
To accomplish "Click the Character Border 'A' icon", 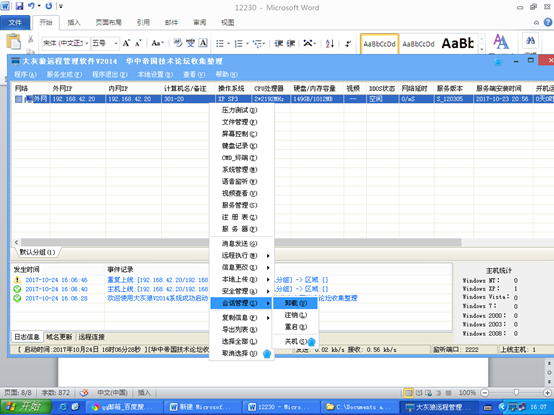I will [203, 43].
